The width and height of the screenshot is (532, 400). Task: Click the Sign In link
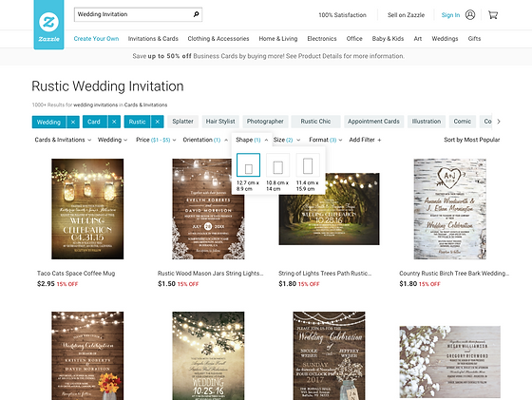[x=450, y=15]
